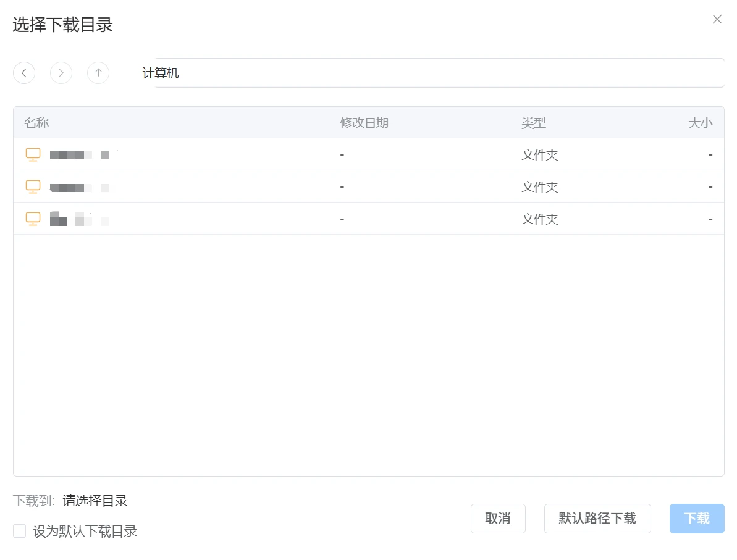Viewport: 737px width, 560px height.
Task: Click the 请选择目录 destination text
Action: 95,501
